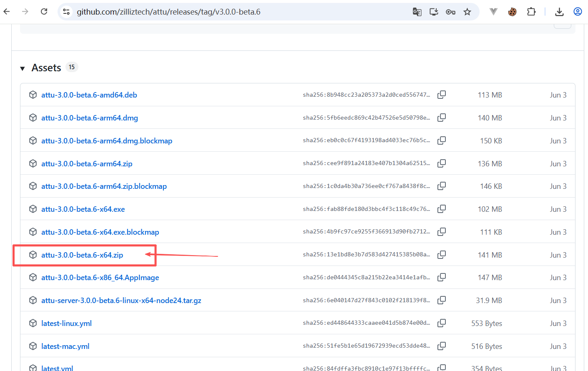Copy sha256 for latest-linux.yml

[442, 323]
